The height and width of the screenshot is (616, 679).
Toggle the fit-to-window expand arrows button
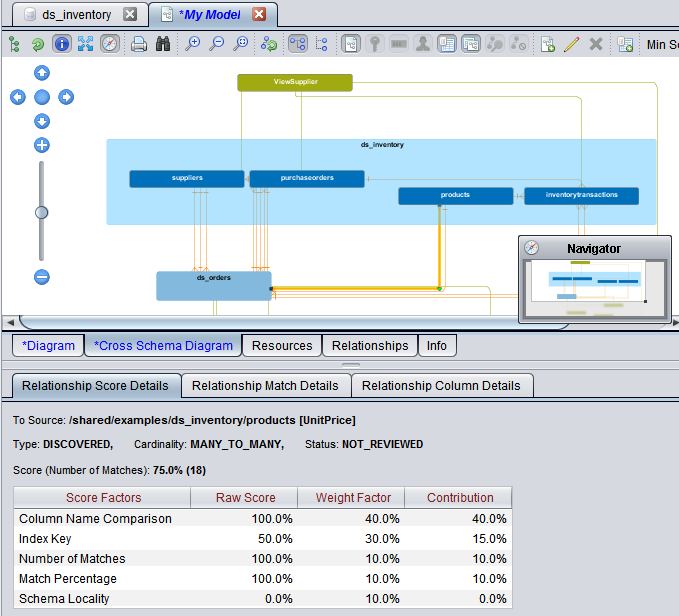[86, 44]
